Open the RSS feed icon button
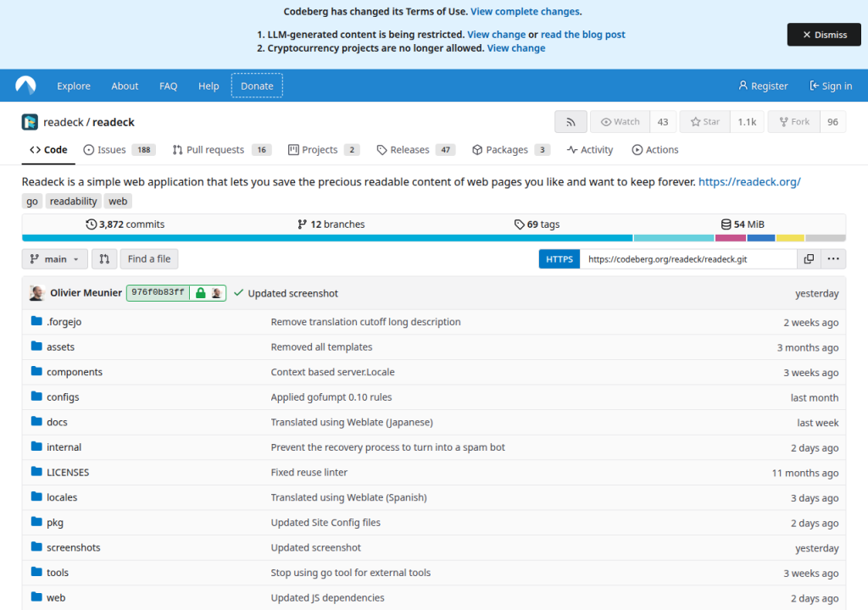 tap(570, 122)
